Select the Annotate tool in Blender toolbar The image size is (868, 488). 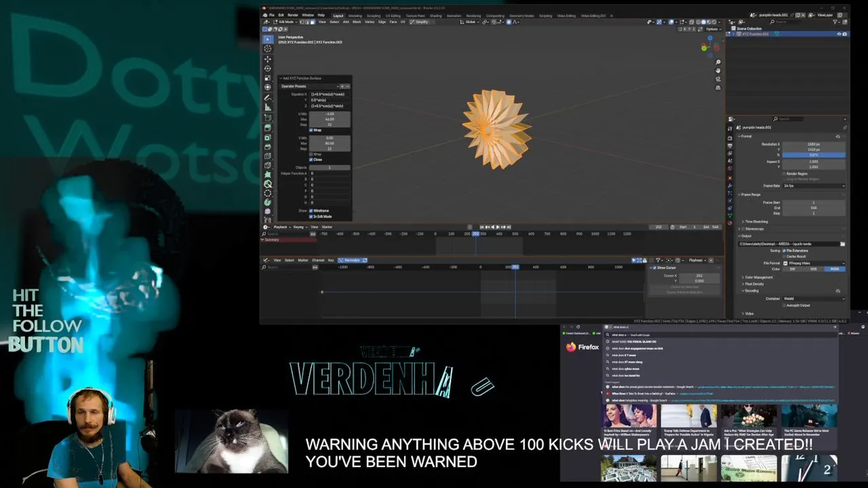pos(268,98)
